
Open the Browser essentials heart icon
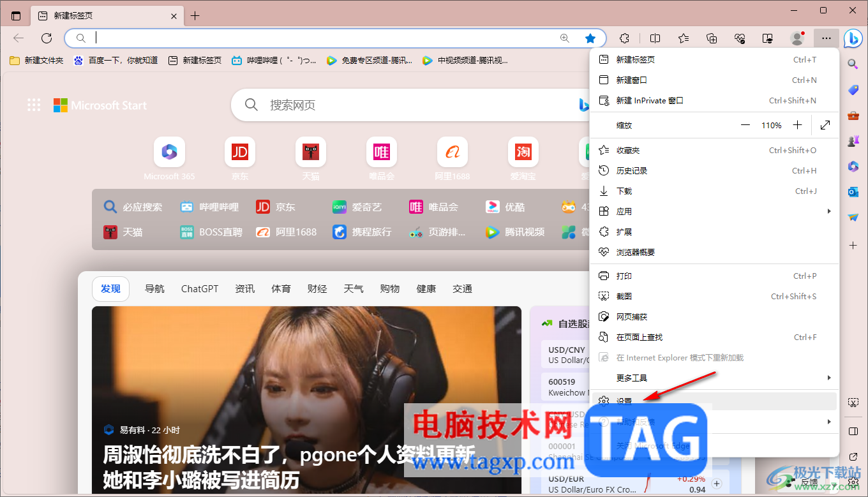pyautogui.click(x=740, y=38)
